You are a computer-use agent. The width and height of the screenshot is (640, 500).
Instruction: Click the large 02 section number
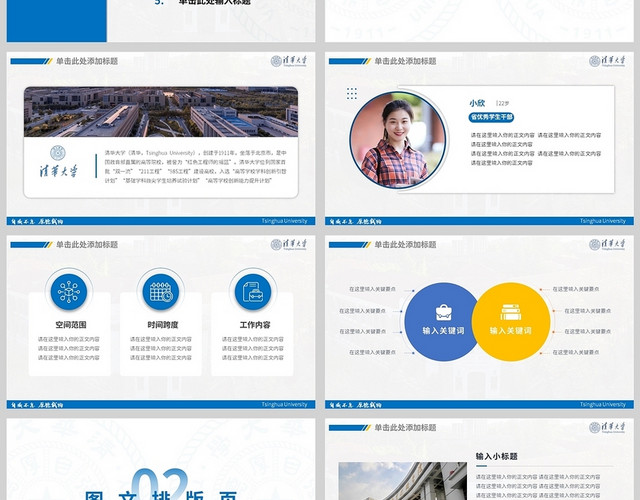160,485
